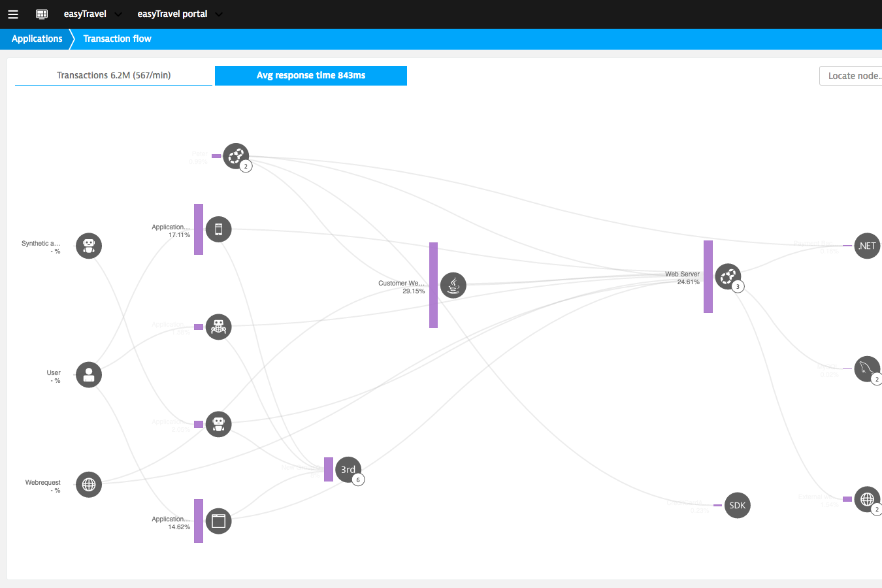The image size is (882, 588).
Task: Open the hamburger main menu
Action: (x=13, y=14)
